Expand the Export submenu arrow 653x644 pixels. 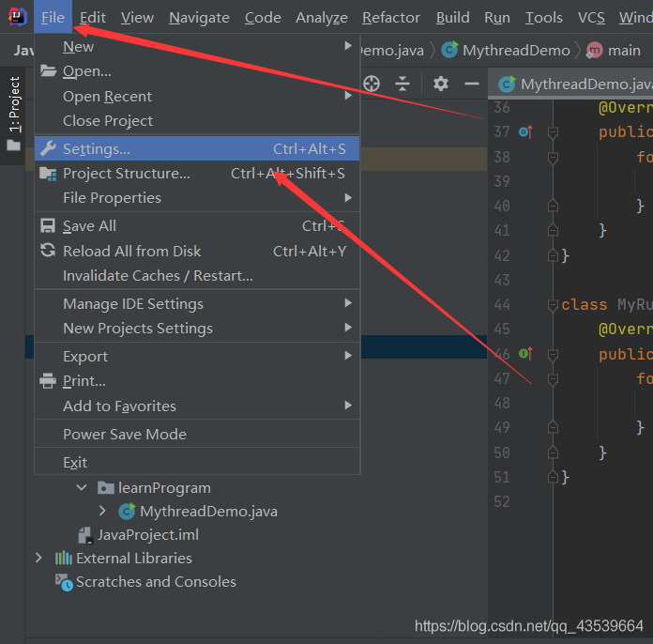(x=348, y=356)
